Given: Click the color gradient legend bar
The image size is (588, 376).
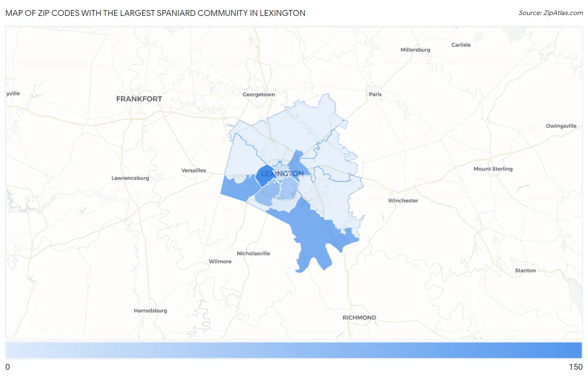Looking at the screenshot, I should [x=294, y=350].
